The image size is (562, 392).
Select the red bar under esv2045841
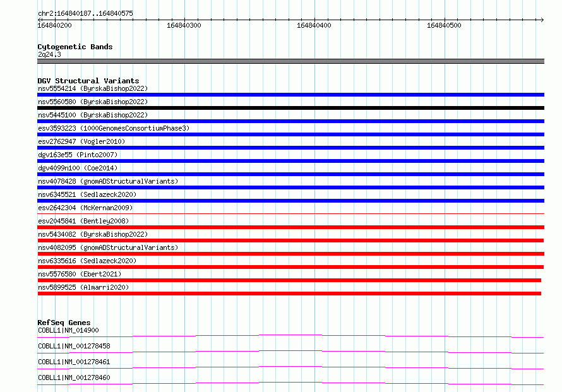290,227
